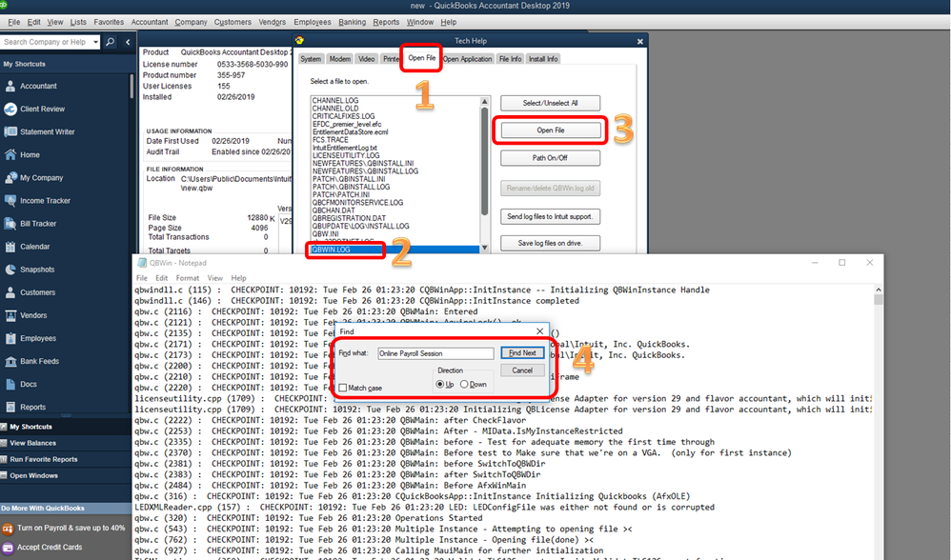Open the Accountant menu in menu bar
951x560 pixels.
click(150, 22)
